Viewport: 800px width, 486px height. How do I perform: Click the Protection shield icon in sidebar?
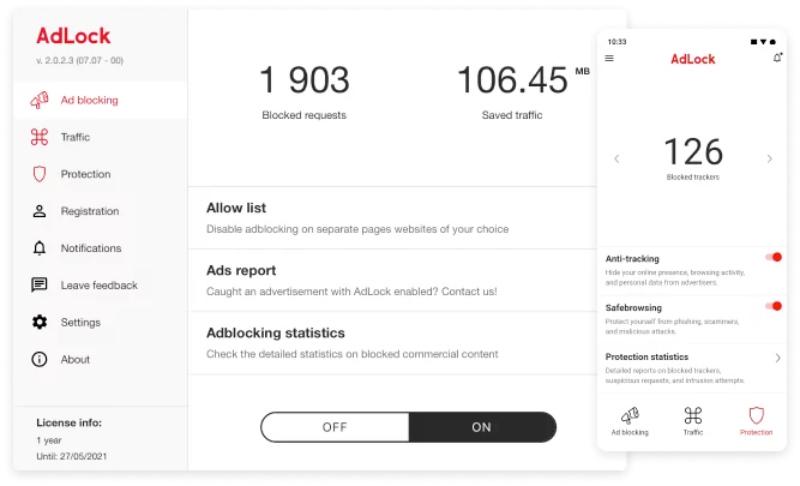coord(39,174)
